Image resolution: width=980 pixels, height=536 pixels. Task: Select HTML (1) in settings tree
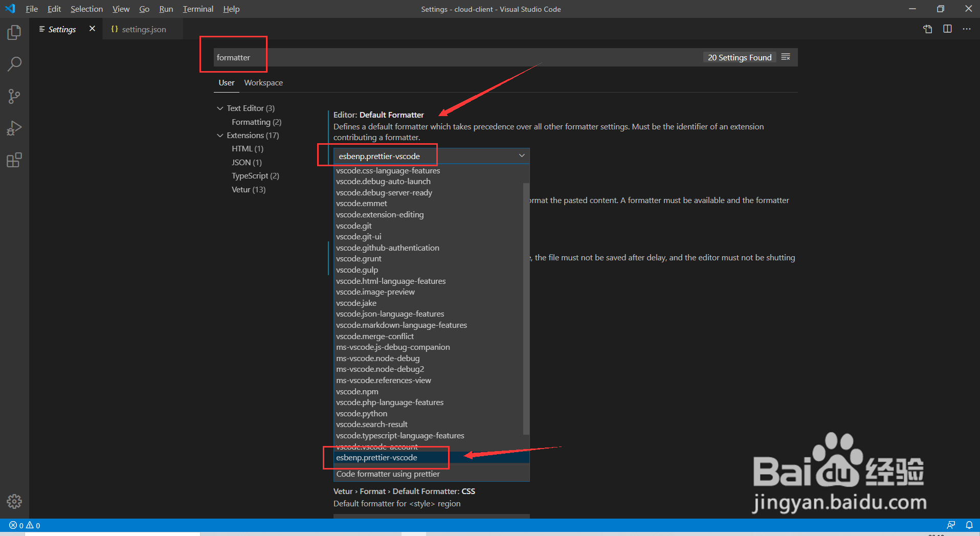tap(248, 148)
